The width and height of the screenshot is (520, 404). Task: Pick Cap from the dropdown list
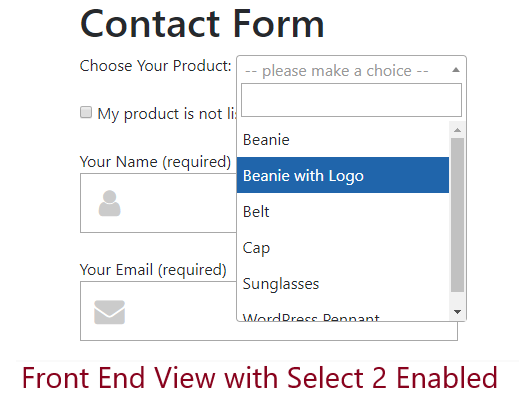(x=343, y=247)
